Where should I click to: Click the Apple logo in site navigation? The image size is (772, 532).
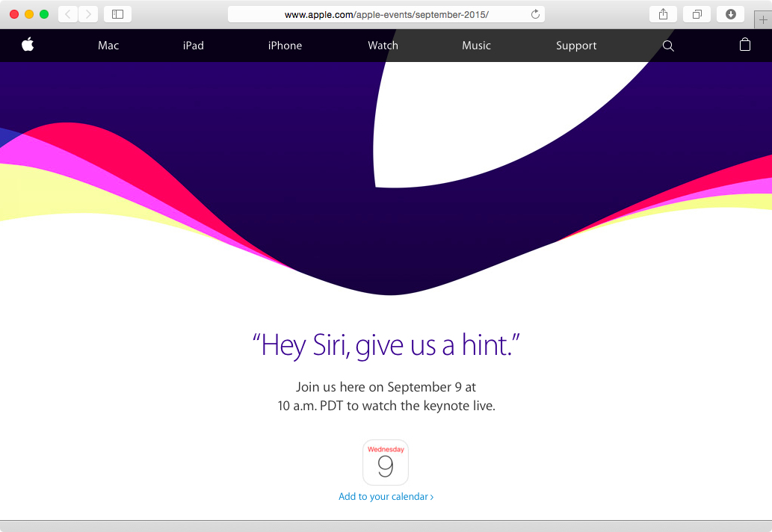[x=28, y=44]
